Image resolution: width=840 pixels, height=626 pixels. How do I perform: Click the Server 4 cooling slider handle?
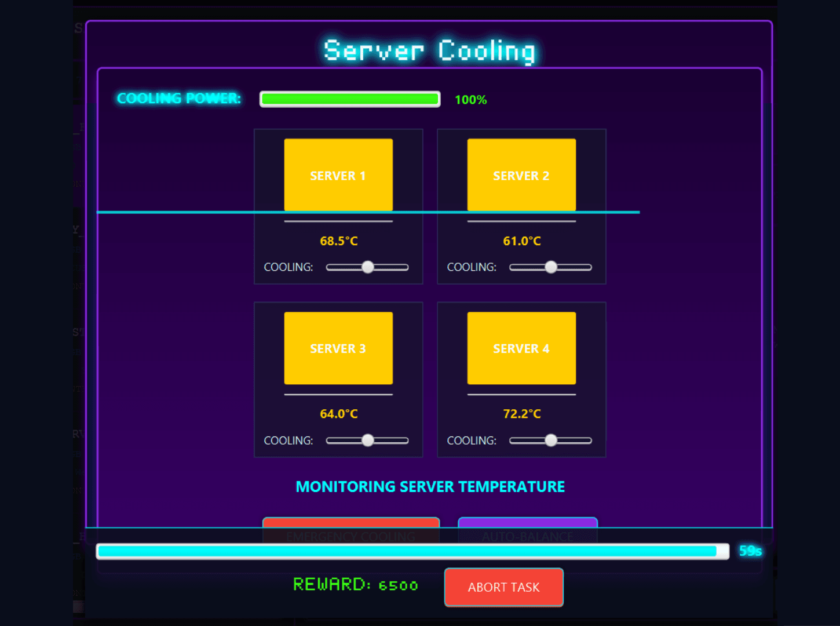551,441
